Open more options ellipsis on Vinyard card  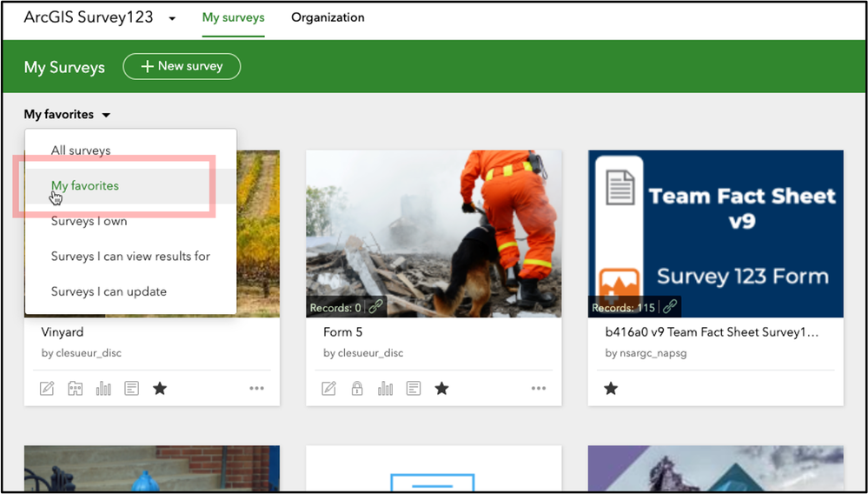coord(256,389)
